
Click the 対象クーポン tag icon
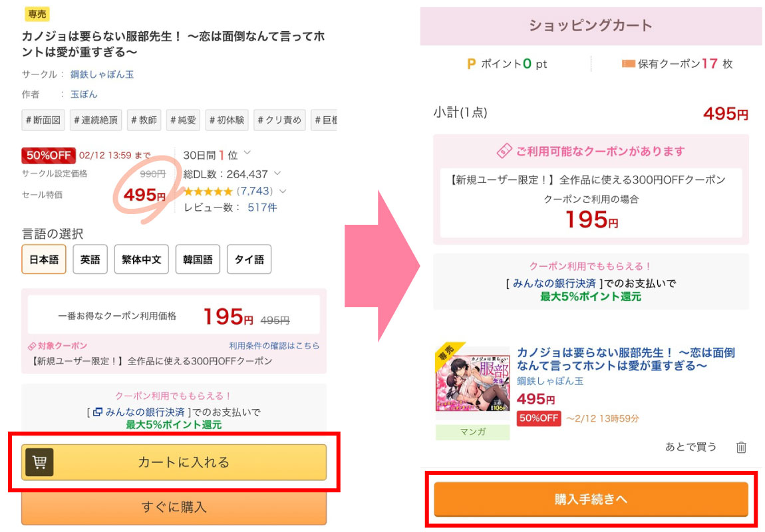[x=31, y=346]
